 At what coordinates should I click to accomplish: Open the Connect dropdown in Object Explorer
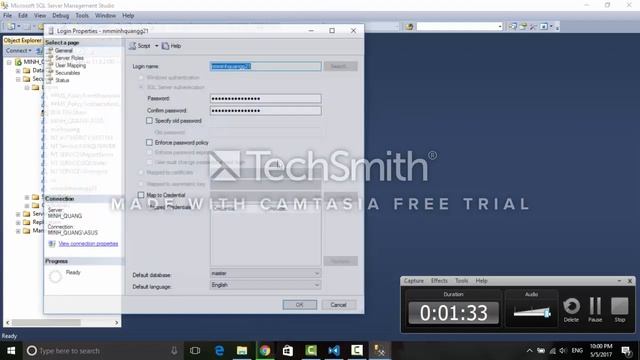pos(18,51)
